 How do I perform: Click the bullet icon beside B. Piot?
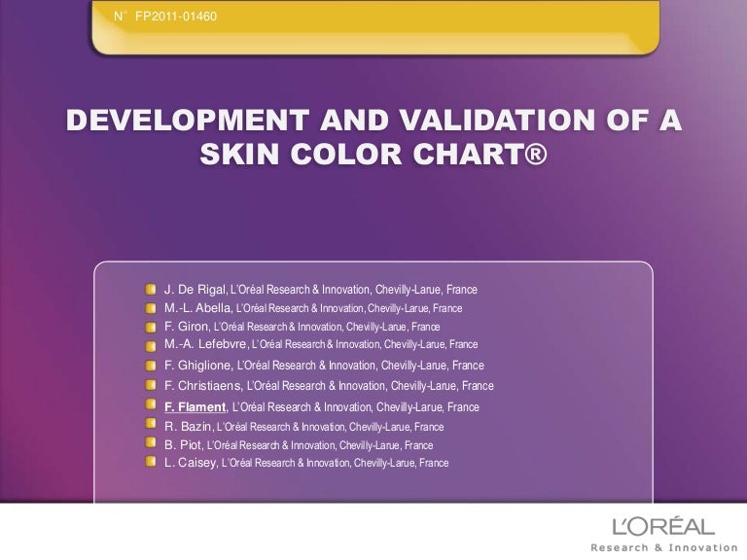tap(153, 444)
